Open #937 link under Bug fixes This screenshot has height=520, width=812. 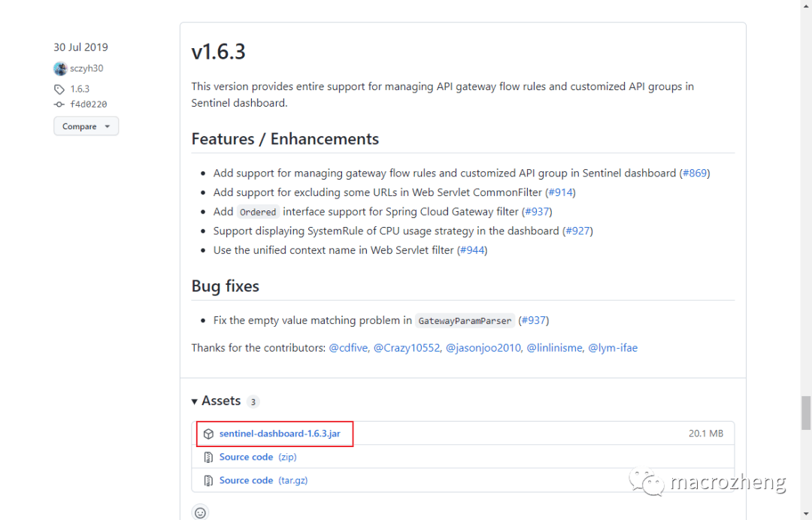pos(533,320)
